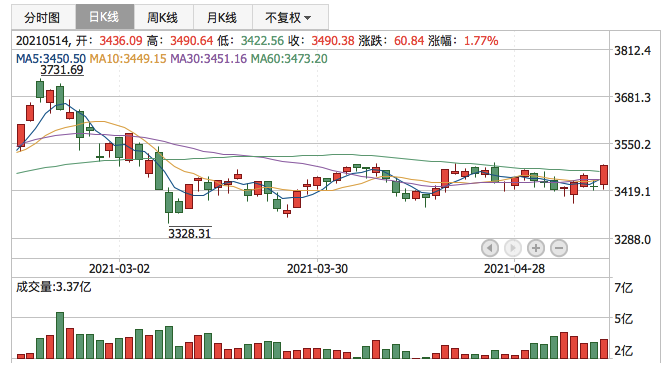The height and width of the screenshot is (368, 668).
Task: Click the 成交量:3.37亿 volume label
Action: 54,287
